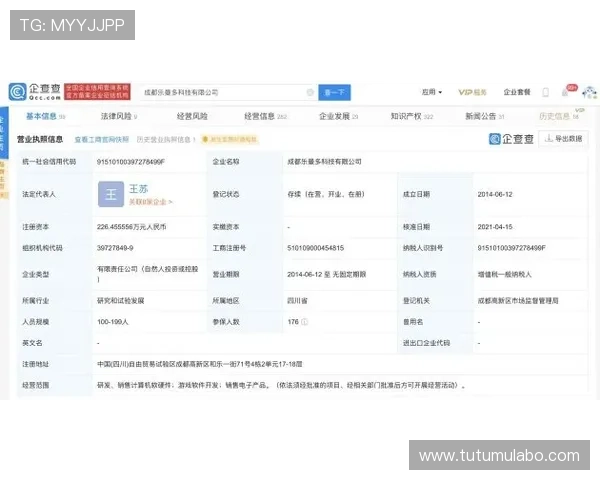Clear the search box with the X icon
Viewport: 600px width, 480px height.
pyautogui.click(x=310, y=92)
